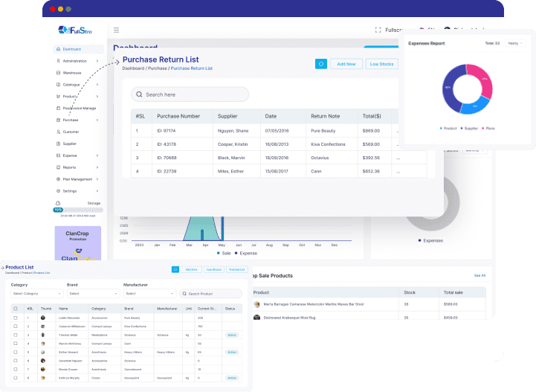Select Dashboard in the sidebar menu
Image resolution: width=536 pixels, height=392 pixels.
pyautogui.click(x=71, y=49)
